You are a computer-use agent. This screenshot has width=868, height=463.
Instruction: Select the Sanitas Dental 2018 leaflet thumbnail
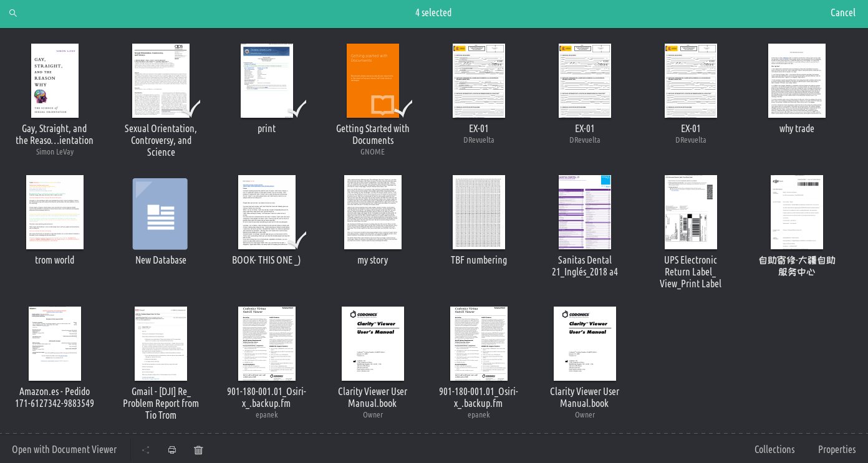[584, 212]
